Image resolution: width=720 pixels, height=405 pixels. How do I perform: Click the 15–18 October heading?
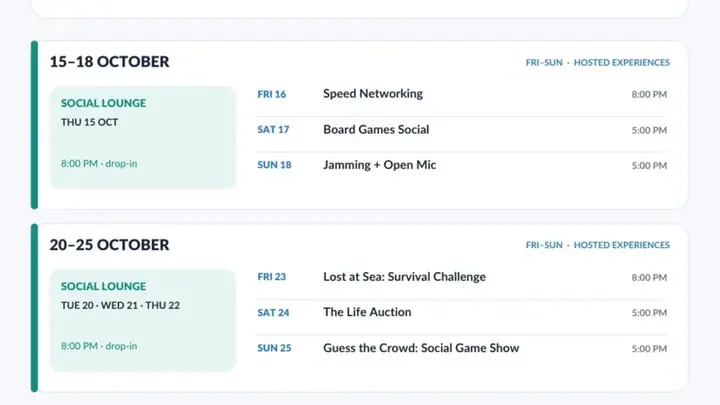click(x=109, y=62)
